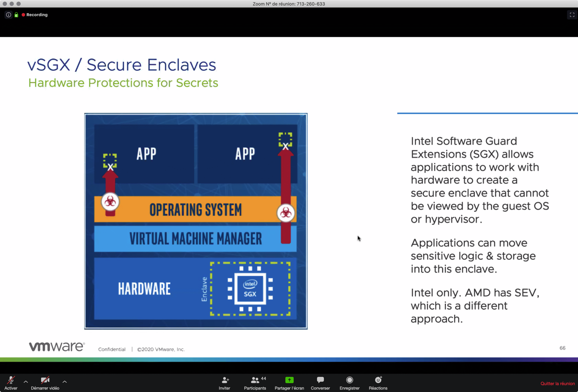Viewport: 578px width, 392px height.
Task: Click the Operating System bar in diagram
Action: [196, 209]
